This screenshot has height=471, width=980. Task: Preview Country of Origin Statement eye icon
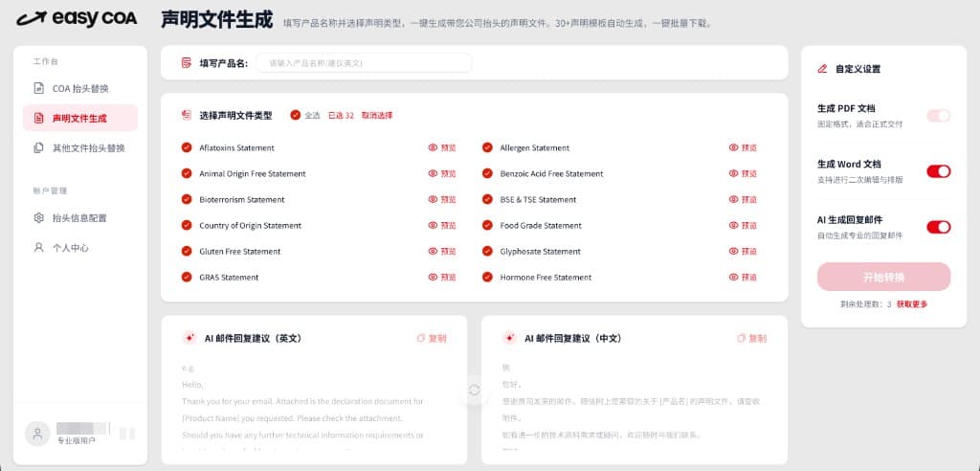pyautogui.click(x=433, y=225)
